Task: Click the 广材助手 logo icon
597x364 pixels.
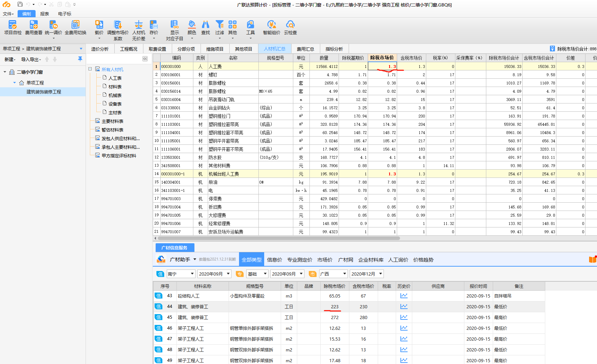Action: [161, 259]
